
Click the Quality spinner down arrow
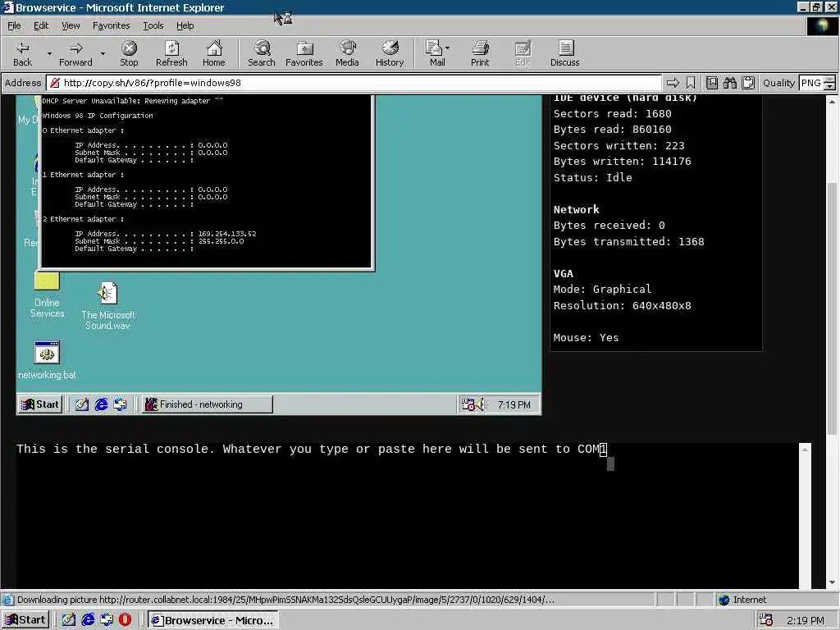[x=830, y=86]
